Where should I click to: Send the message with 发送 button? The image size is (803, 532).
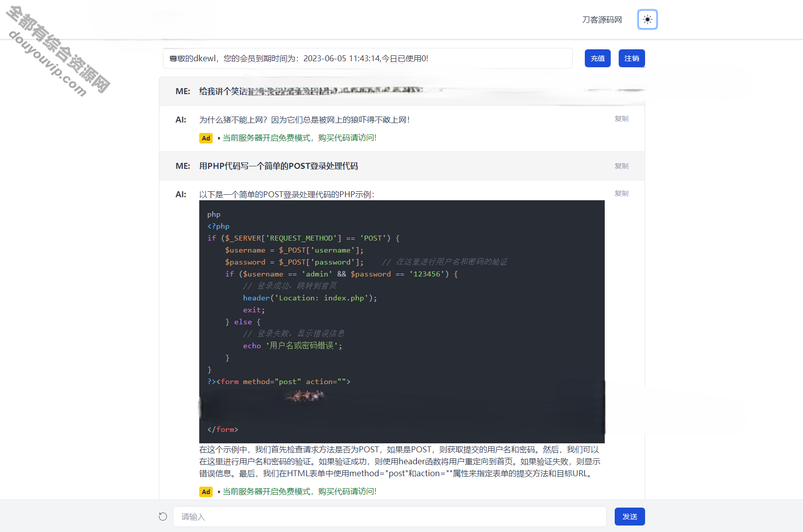pyautogui.click(x=630, y=517)
